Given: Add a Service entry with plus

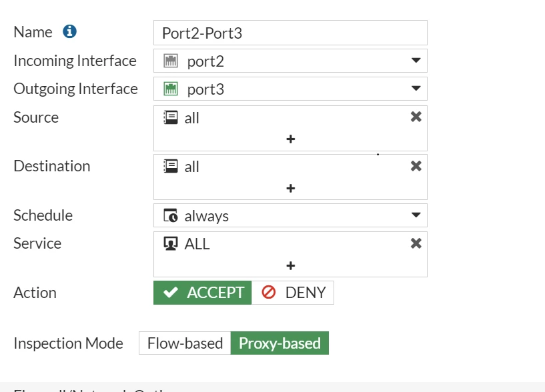Looking at the screenshot, I should 291,266.
